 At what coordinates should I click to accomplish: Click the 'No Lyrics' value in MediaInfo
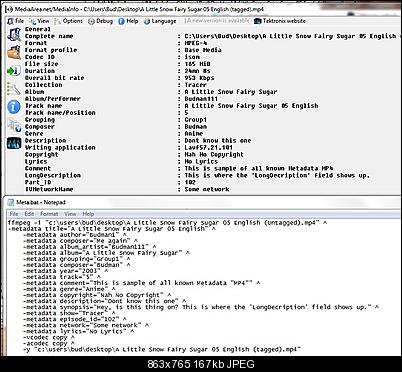[x=201, y=162]
